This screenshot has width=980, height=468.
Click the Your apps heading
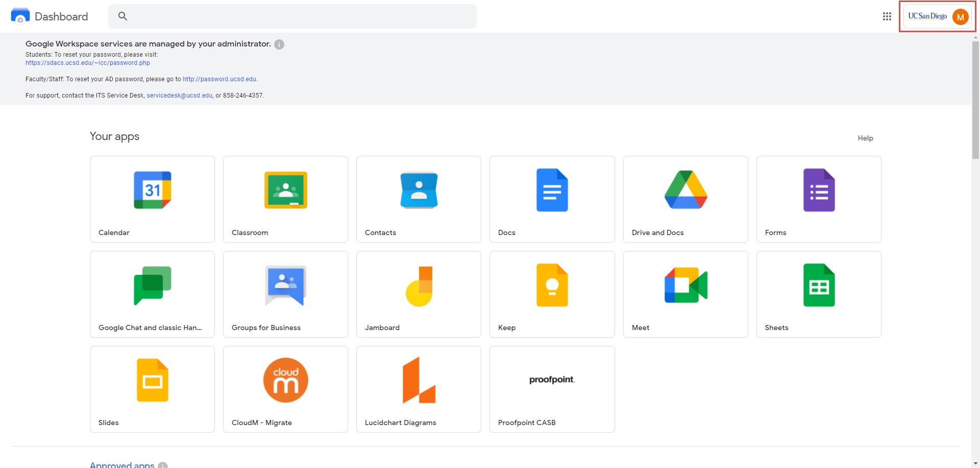114,136
